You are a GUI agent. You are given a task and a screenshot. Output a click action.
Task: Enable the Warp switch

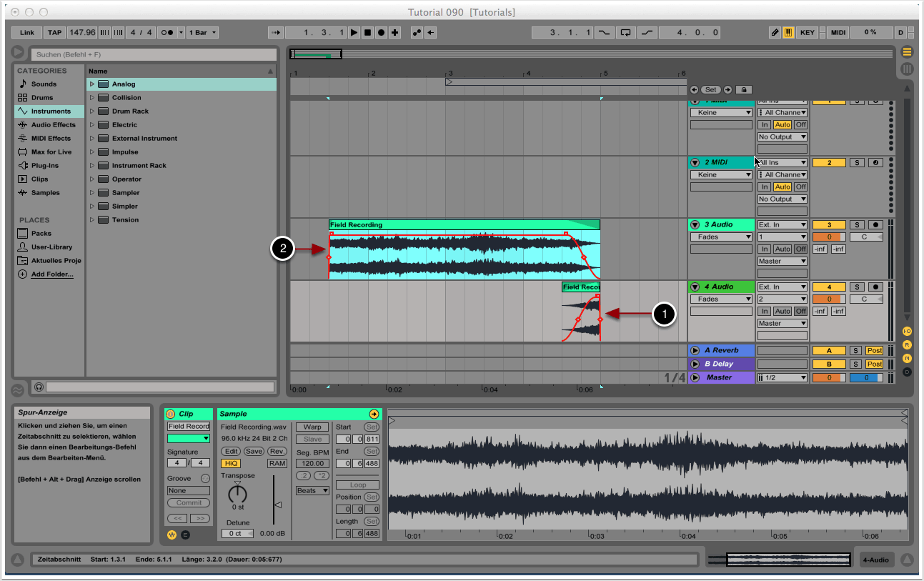(x=312, y=427)
